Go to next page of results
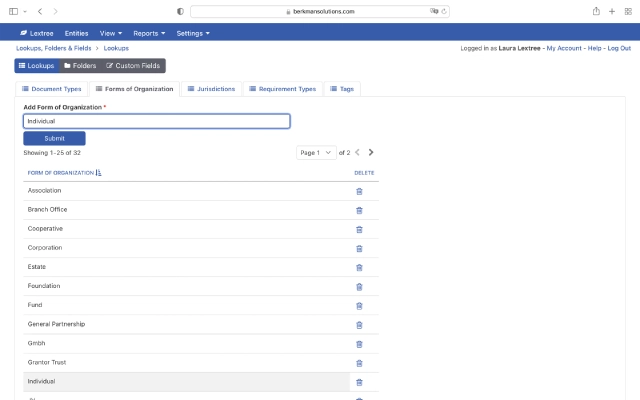The height and width of the screenshot is (400, 640). [x=371, y=152]
